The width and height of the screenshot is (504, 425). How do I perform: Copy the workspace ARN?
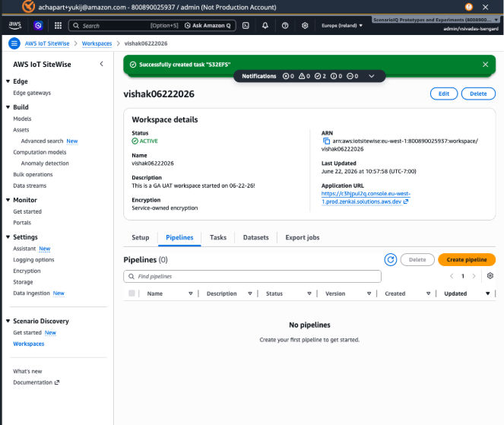[x=326, y=141]
